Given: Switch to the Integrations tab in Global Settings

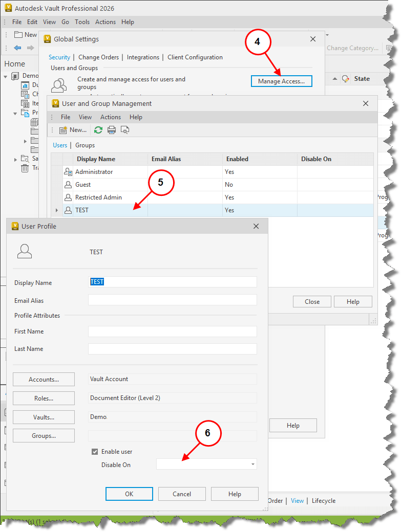Looking at the screenshot, I should click(x=143, y=57).
